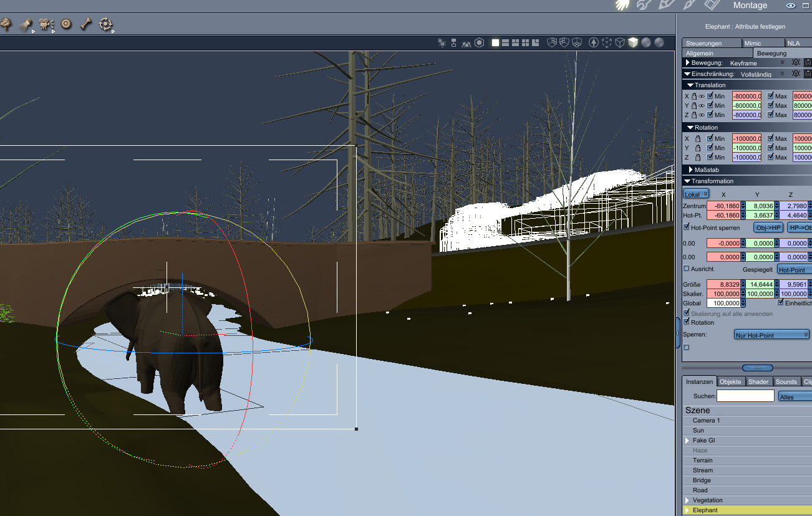This screenshot has width=812, height=516.
Task: Open the Gespiegelt Hot-Point dropdown
Action: click(x=795, y=269)
